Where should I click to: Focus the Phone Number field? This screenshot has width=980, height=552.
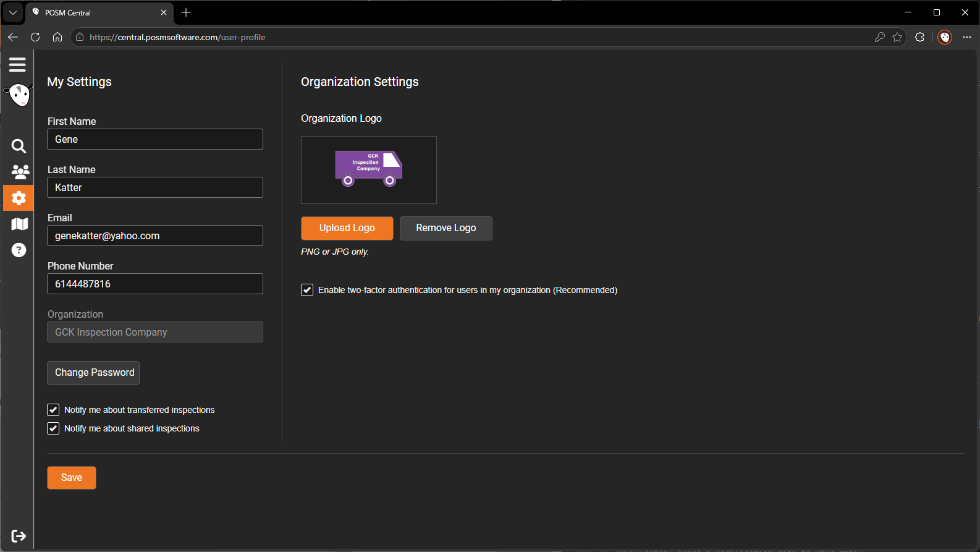[x=155, y=284]
